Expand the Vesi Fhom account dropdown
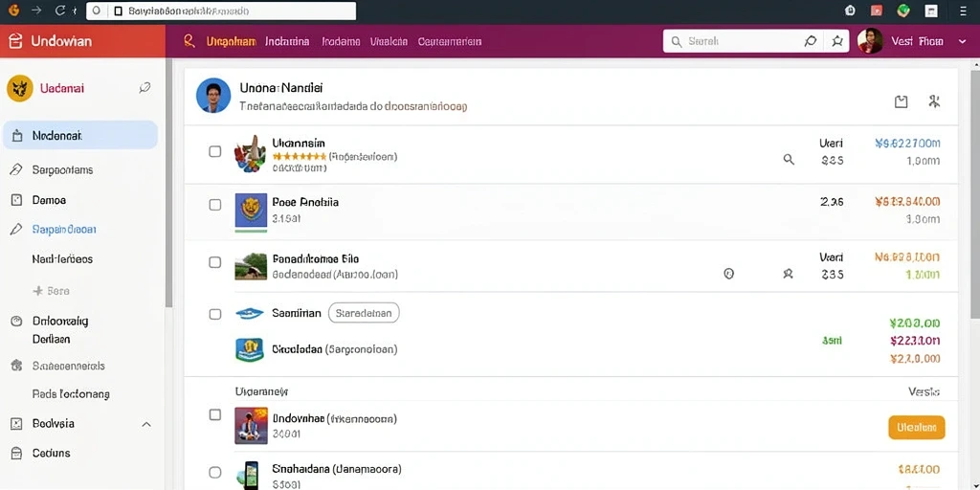The image size is (980, 490). coord(962,42)
